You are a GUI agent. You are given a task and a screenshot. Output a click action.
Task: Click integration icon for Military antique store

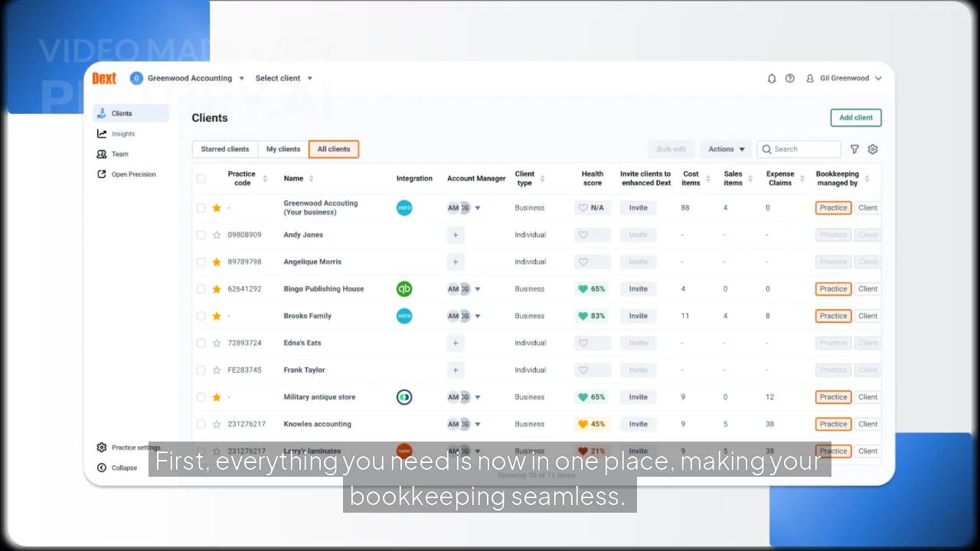tap(404, 396)
